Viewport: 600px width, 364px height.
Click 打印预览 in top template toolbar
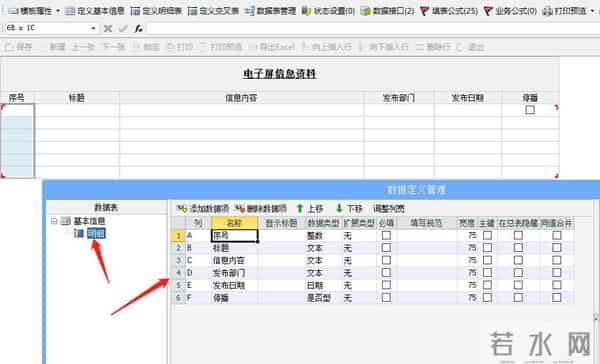tap(565, 11)
